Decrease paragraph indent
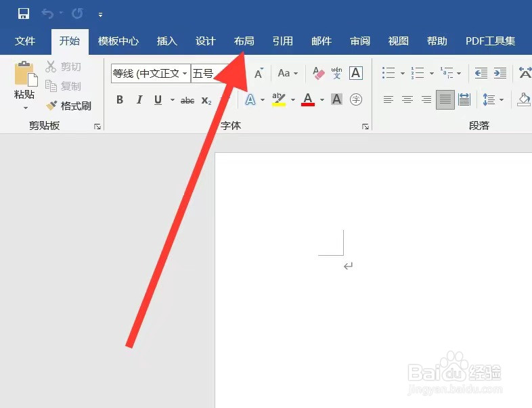The image size is (532, 408). [481, 73]
